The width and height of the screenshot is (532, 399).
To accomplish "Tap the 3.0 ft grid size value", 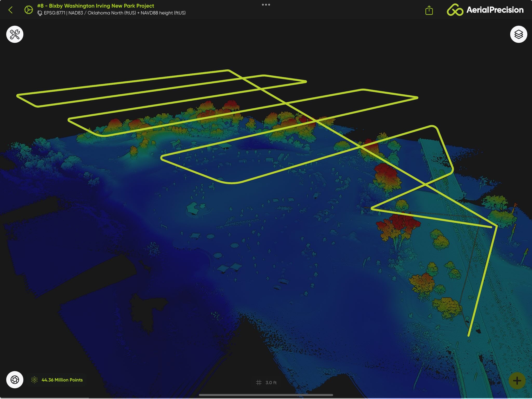I will point(271,383).
